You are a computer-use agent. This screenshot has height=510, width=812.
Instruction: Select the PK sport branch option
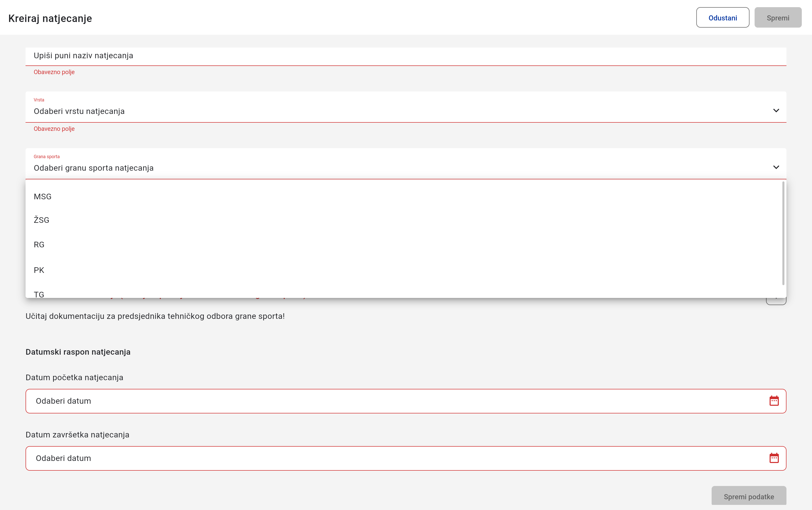[39, 270]
